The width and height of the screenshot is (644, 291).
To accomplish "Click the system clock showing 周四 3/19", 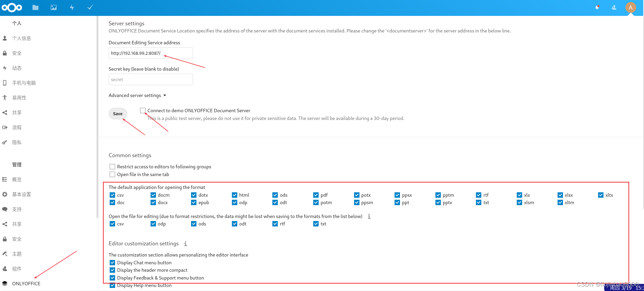I will coord(624,288).
